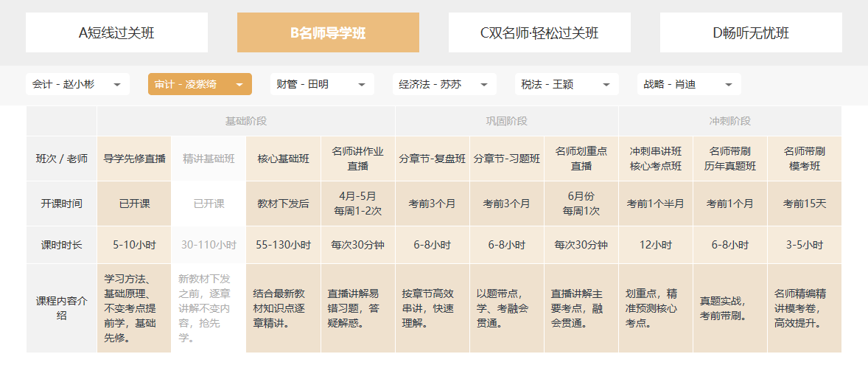This screenshot has height=382, width=868.
Task: Click the 精讲基础班 course header
Action: pos(209,159)
